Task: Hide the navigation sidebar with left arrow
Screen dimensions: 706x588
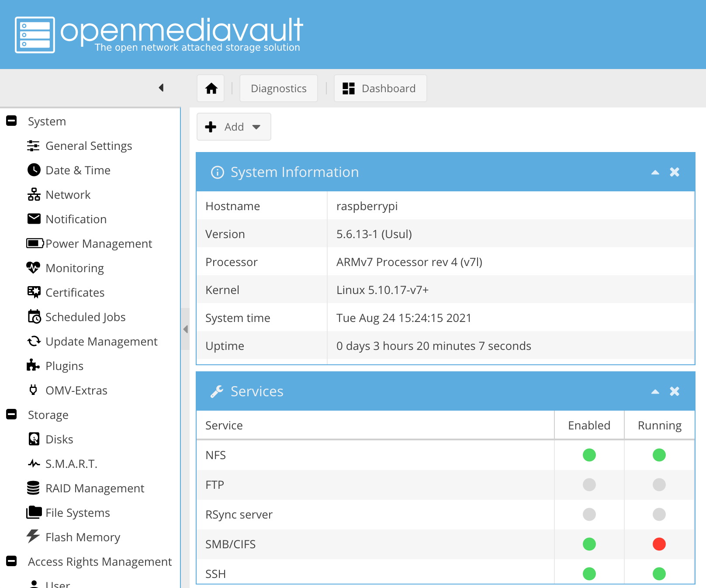Action: pos(161,88)
